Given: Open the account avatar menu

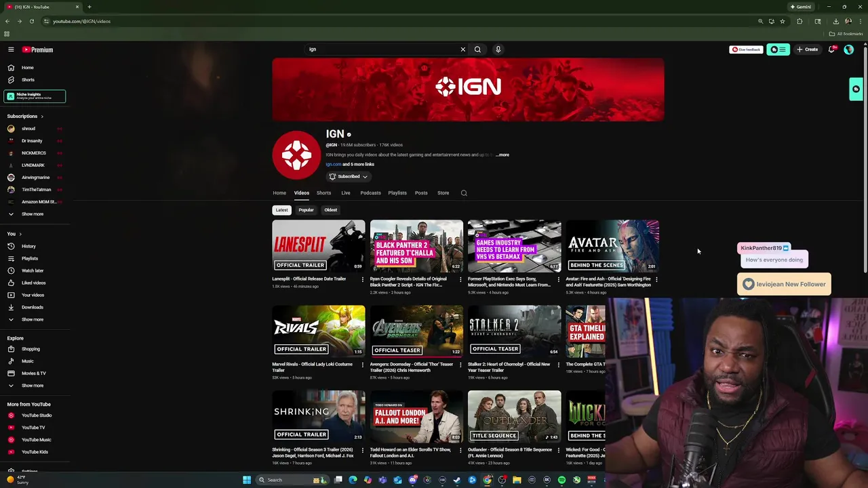Looking at the screenshot, I should (848, 49).
